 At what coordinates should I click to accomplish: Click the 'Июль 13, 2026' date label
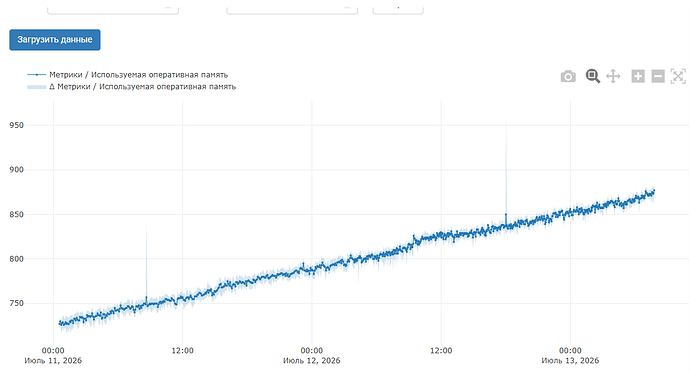click(570, 361)
